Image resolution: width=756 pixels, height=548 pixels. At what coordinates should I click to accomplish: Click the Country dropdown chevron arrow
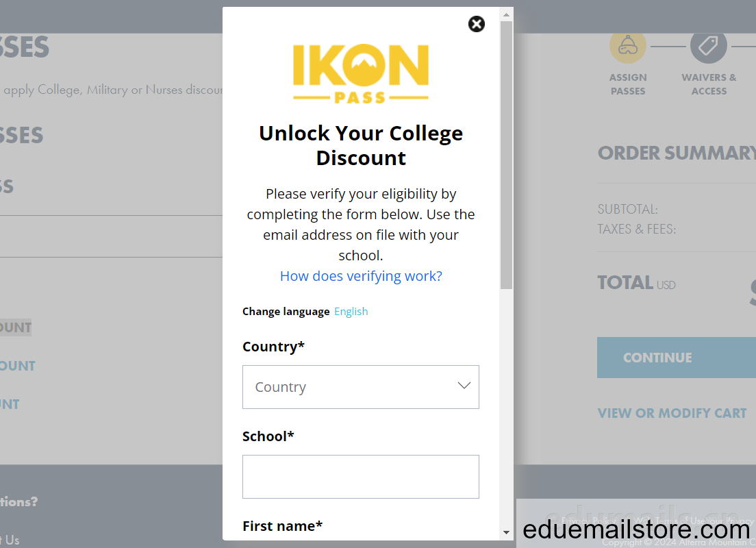464,386
